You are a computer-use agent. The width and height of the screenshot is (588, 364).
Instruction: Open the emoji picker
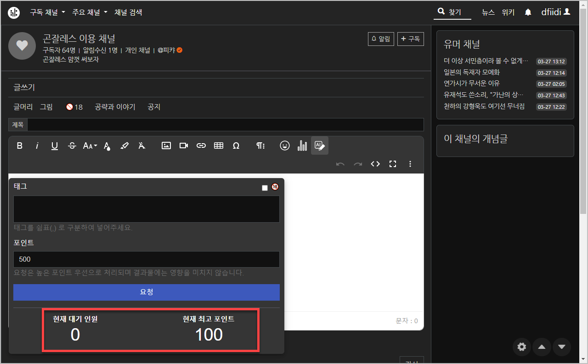coord(284,146)
